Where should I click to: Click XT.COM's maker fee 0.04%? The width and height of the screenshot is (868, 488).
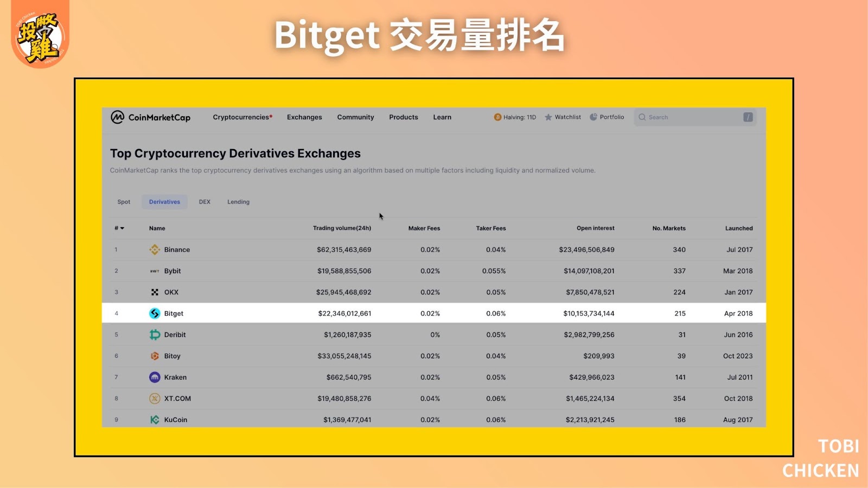430,399
